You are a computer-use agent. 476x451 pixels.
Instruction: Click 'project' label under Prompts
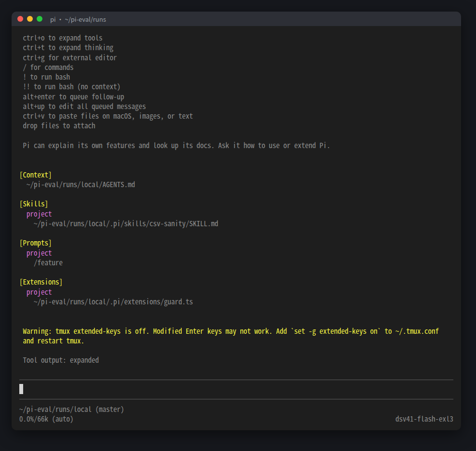(39, 253)
